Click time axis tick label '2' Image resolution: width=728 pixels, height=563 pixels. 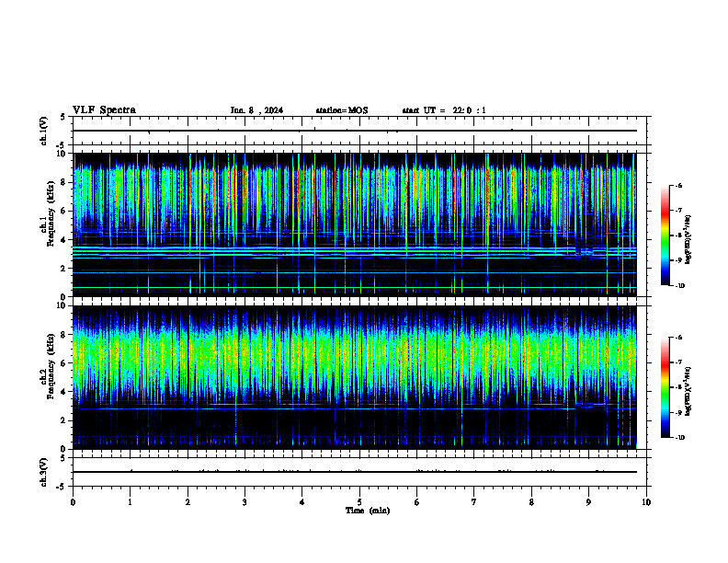tap(188, 502)
